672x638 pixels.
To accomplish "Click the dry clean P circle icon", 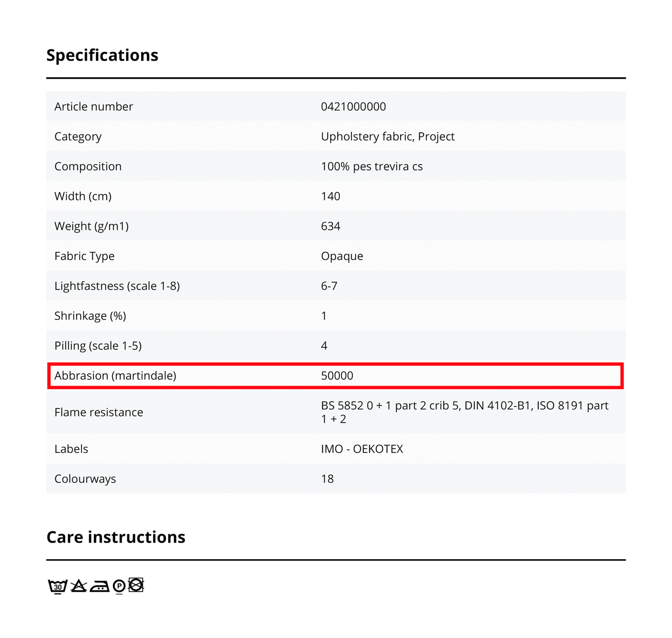I will 119,586.
